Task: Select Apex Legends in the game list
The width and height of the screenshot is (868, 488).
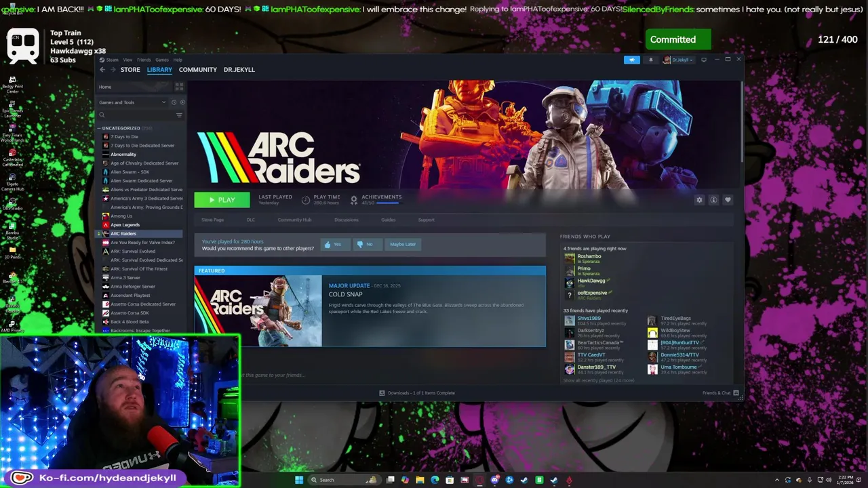Action: point(125,225)
